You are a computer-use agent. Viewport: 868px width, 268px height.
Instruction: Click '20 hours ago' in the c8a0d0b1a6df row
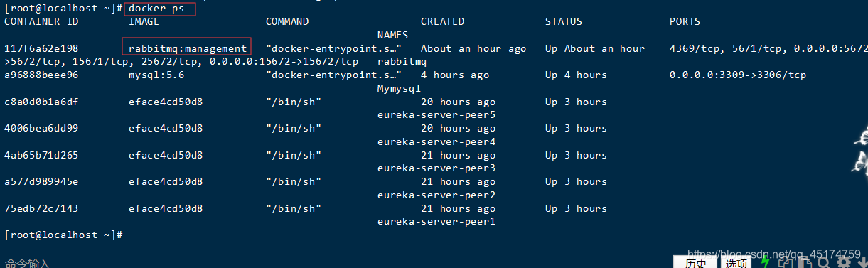(x=458, y=102)
